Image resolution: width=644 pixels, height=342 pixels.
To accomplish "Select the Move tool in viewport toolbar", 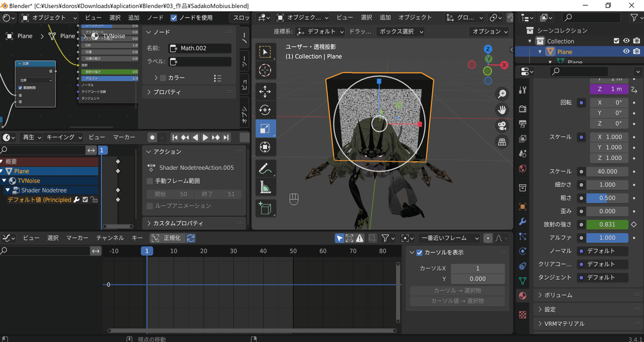I will tap(265, 92).
